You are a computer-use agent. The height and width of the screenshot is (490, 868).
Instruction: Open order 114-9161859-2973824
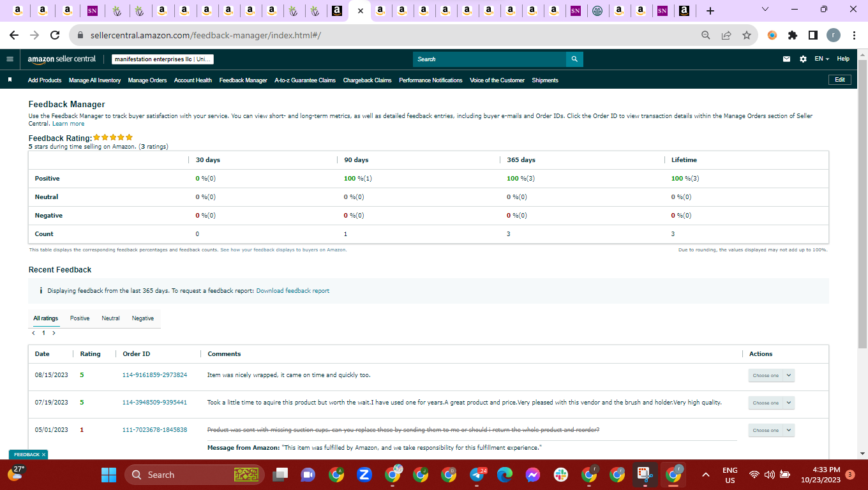154,375
